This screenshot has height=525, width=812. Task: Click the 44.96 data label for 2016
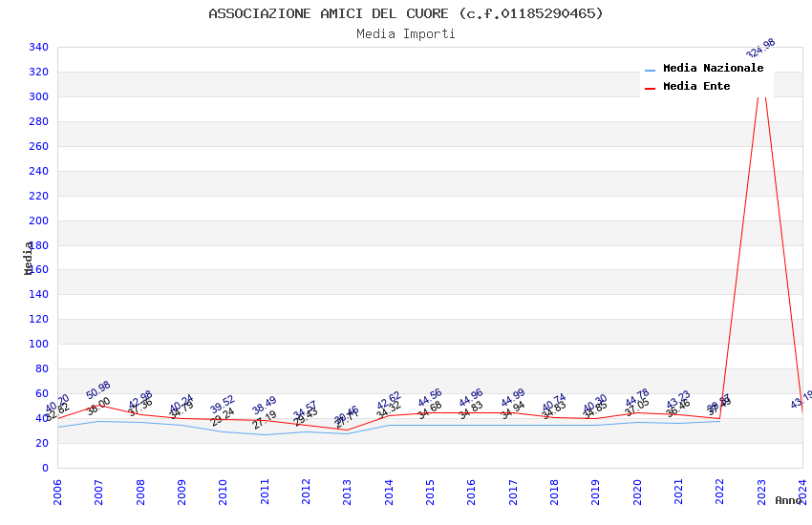471,397
